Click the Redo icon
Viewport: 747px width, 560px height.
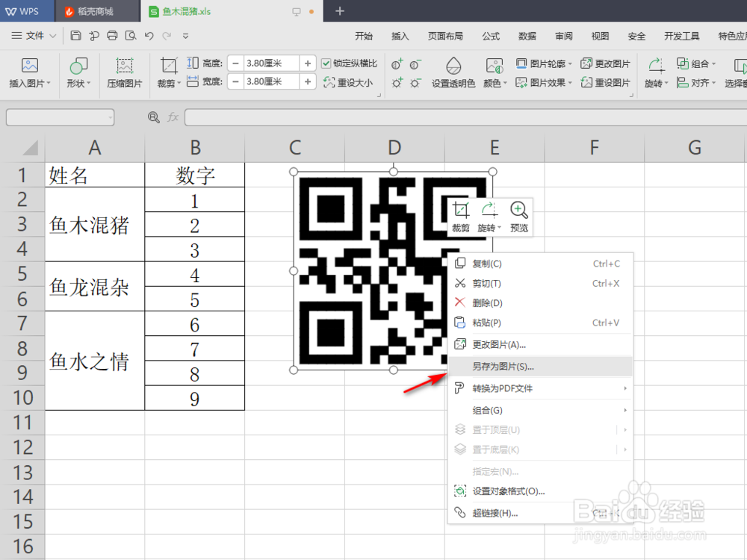[167, 36]
